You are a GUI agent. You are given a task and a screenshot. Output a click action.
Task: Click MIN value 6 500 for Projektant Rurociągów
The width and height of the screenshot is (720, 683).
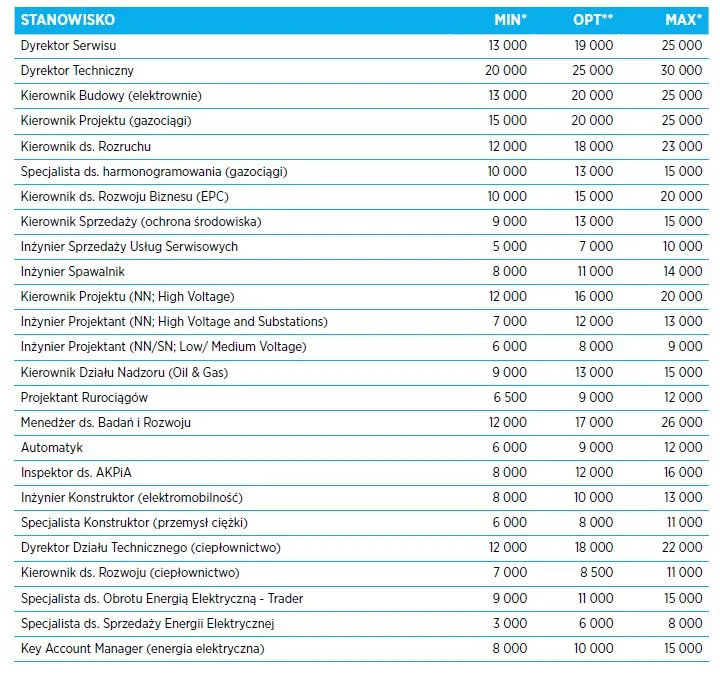click(510, 397)
